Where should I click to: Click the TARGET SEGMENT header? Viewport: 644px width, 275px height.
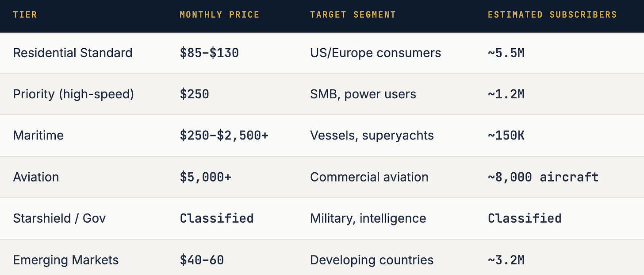(x=353, y=15)
